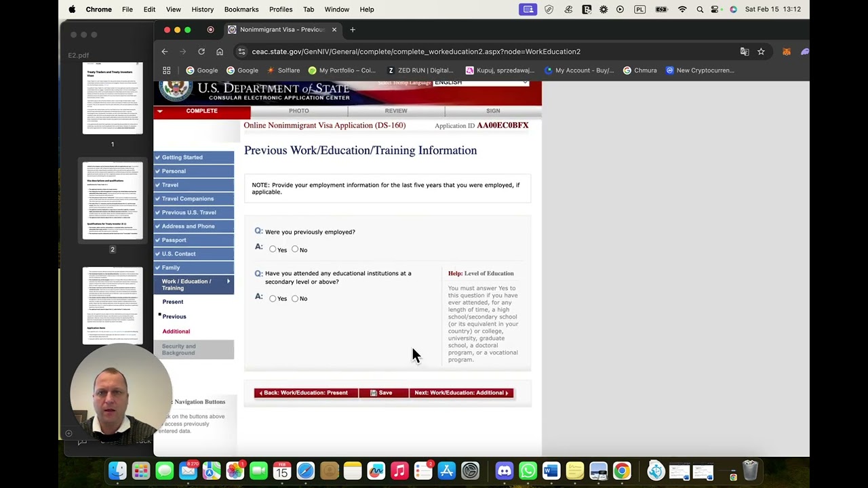
Task: Open the Getting Started section
Action: pos(194,157)
